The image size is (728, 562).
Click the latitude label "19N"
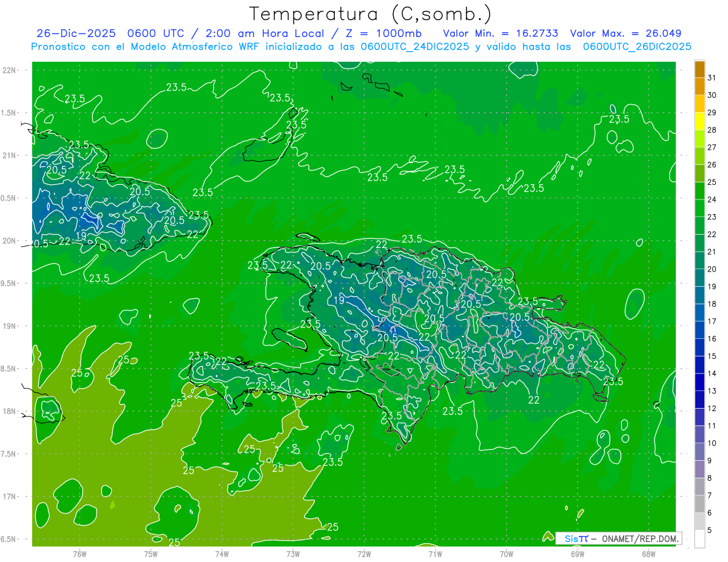pyautogui.click(x=10, y=326)
